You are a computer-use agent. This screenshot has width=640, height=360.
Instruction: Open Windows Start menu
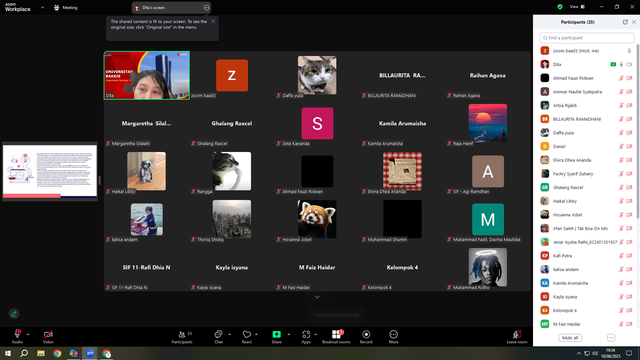(x=7, y=353)
